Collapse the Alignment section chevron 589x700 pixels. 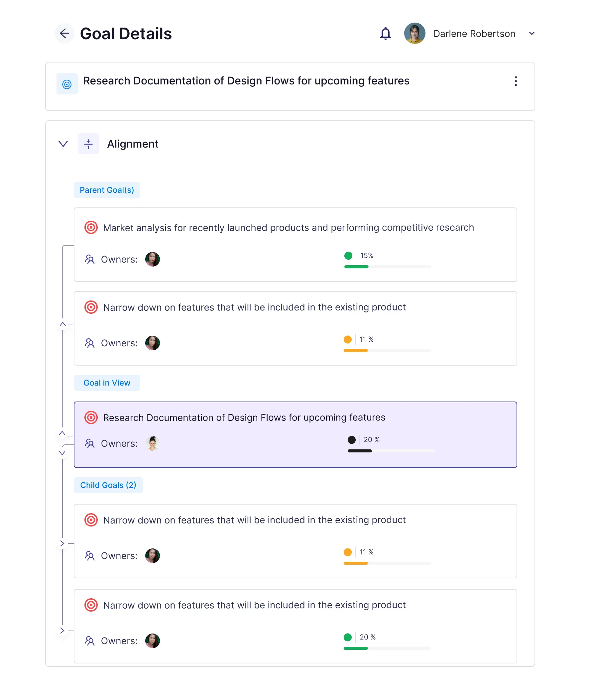point(63,144)
